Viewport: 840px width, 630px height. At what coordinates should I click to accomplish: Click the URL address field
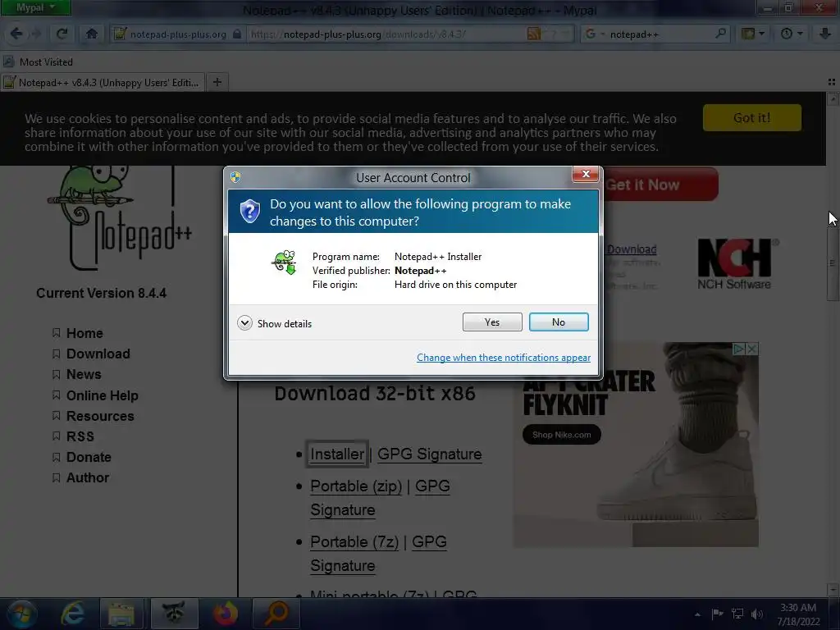386,34
